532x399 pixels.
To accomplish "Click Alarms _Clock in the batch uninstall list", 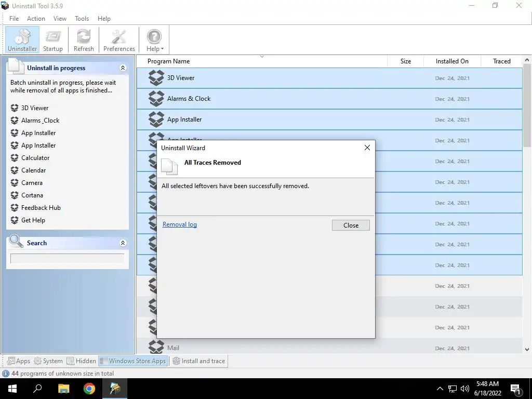I will pos(40,121).
